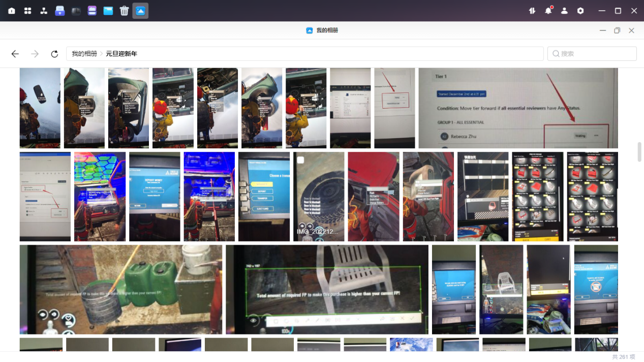Open the hexagon settings icon
This screenshot has width=644, height=362.
(x=580, y=11)
